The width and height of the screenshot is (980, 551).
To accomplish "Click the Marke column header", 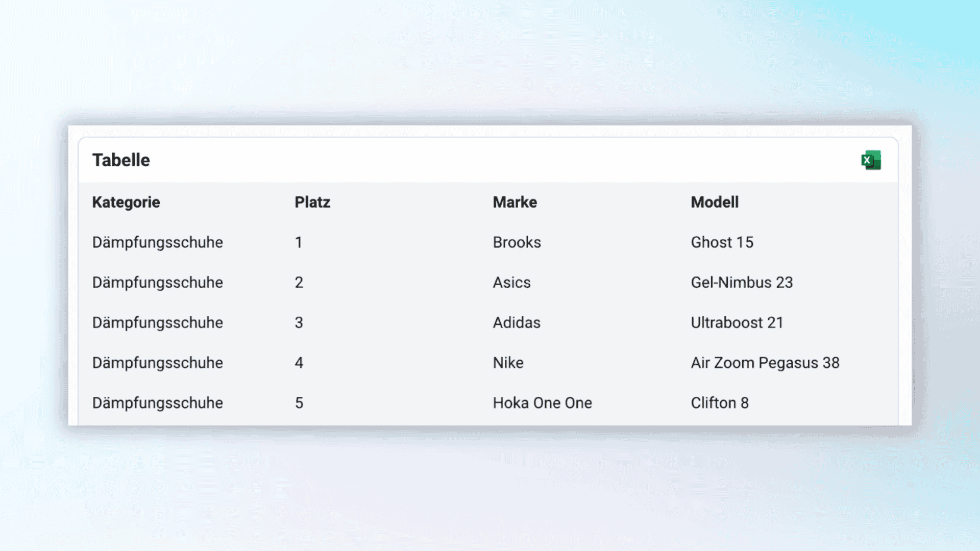I will coord(514,202).
